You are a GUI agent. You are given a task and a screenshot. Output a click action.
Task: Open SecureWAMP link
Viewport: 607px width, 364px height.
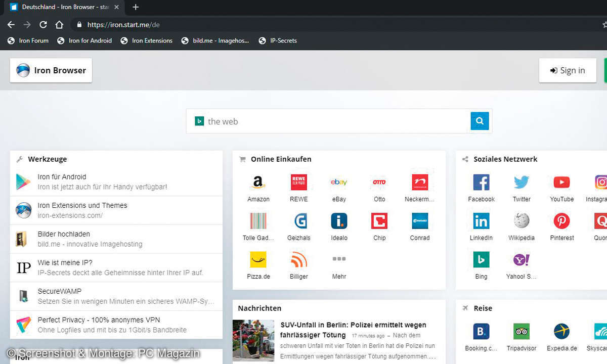116,296
